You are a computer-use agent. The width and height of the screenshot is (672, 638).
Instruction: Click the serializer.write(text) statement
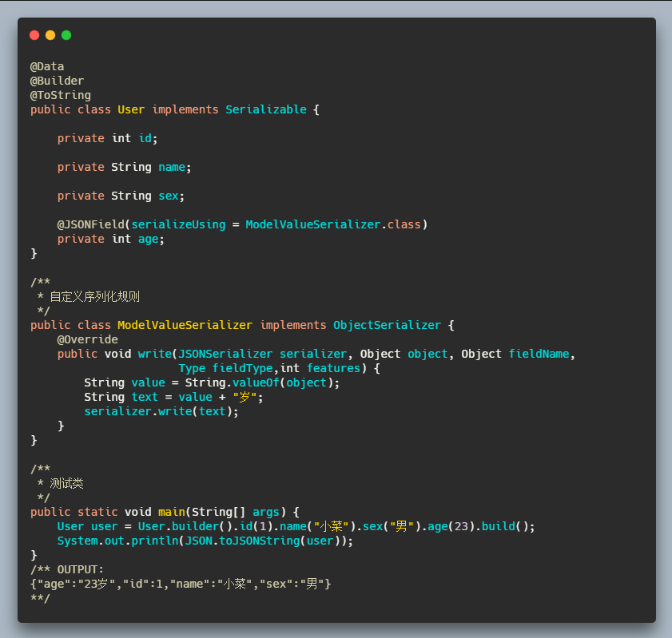(x=161, y=411)
